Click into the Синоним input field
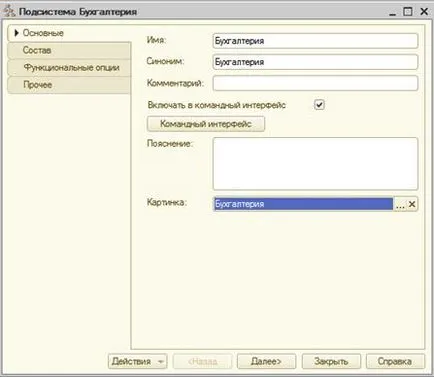 (x=315, y=62)
